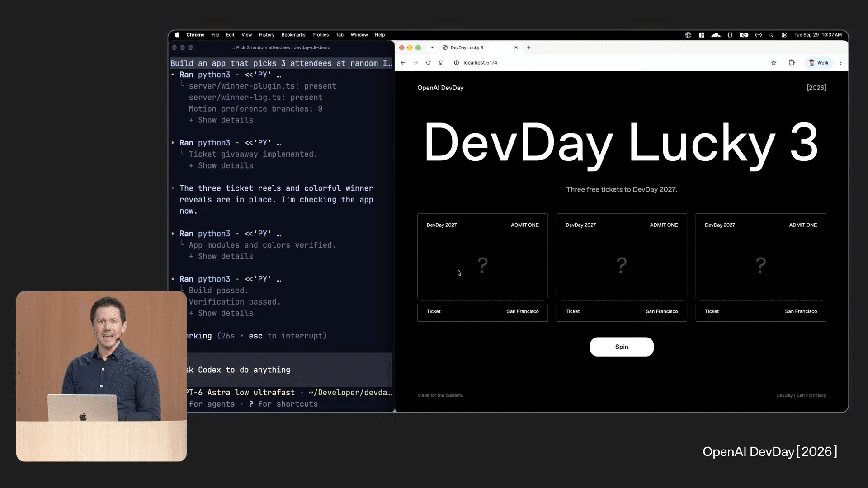
Task: Open the Cloudflare cloud menu bar icon
Action: pyautogui.click(x=716, y=35)
